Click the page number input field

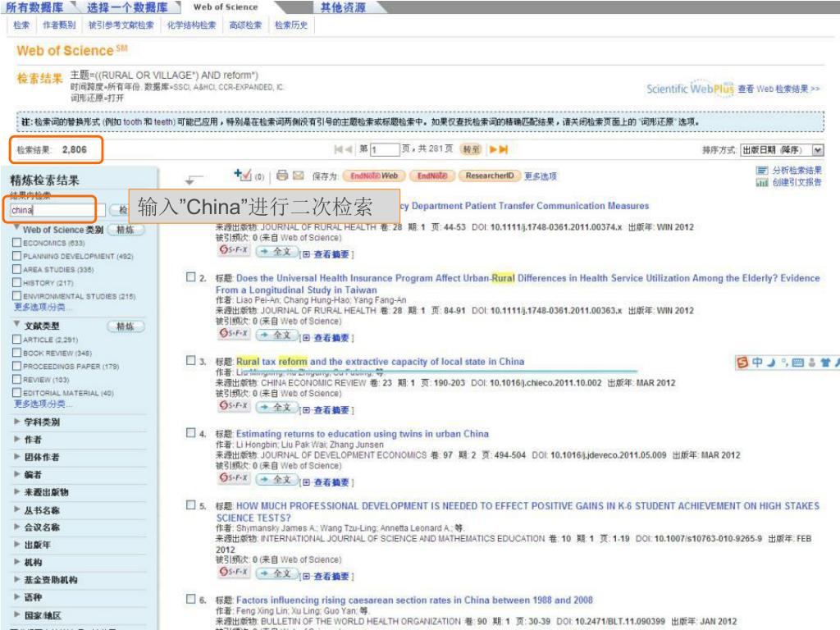[x=385, y=149]
